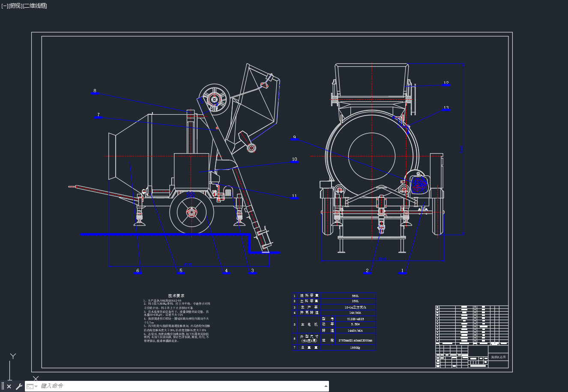Open the [-] viewport controls menu
Viewport: 568px width, 392px height.
[5, 6]
